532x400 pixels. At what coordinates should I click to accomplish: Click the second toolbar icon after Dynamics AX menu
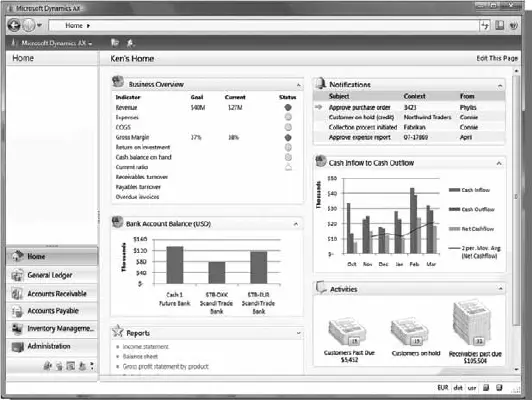(131, 43)
